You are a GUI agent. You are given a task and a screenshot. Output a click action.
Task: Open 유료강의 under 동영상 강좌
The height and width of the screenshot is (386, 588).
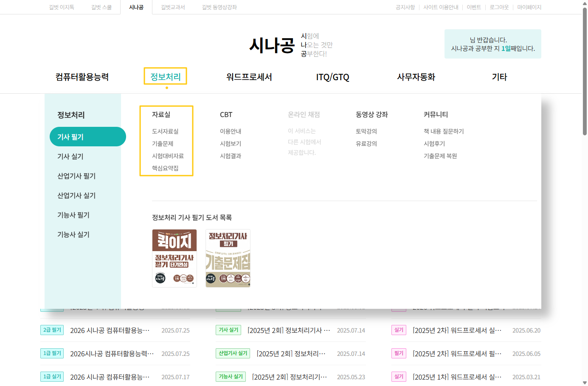point(366,144)
